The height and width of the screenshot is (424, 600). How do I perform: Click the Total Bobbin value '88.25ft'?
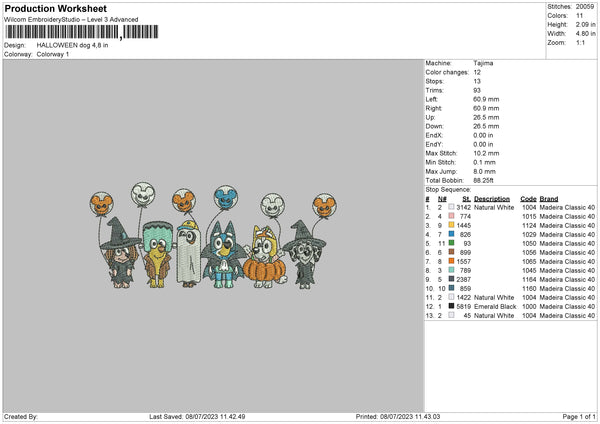coord(483,180)
